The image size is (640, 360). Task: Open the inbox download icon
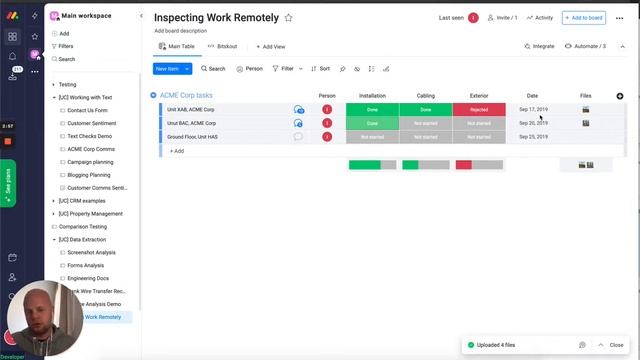click(x=12, y=76)
